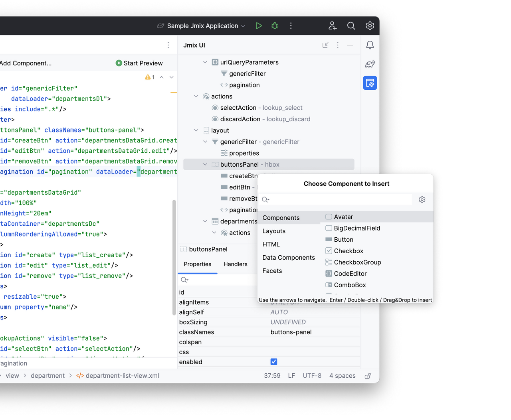Click the Start Preview button
Image resolution: width=511 pixels, height=420 pixels.
coord(139,63)
